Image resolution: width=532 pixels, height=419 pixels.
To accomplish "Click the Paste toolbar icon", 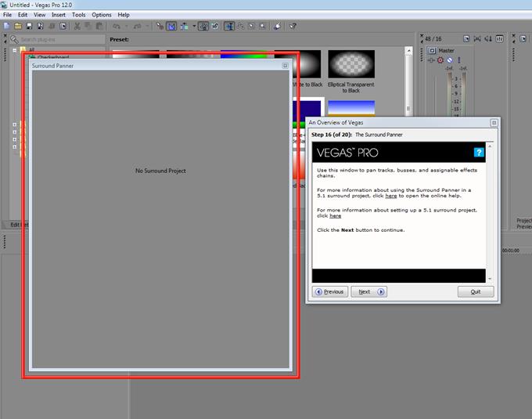I will [99, 26].
